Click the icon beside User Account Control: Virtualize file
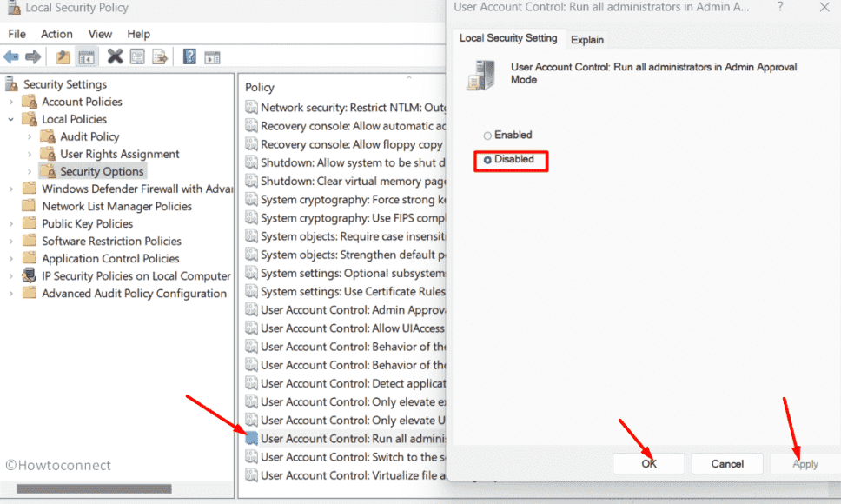 point(251,475)
